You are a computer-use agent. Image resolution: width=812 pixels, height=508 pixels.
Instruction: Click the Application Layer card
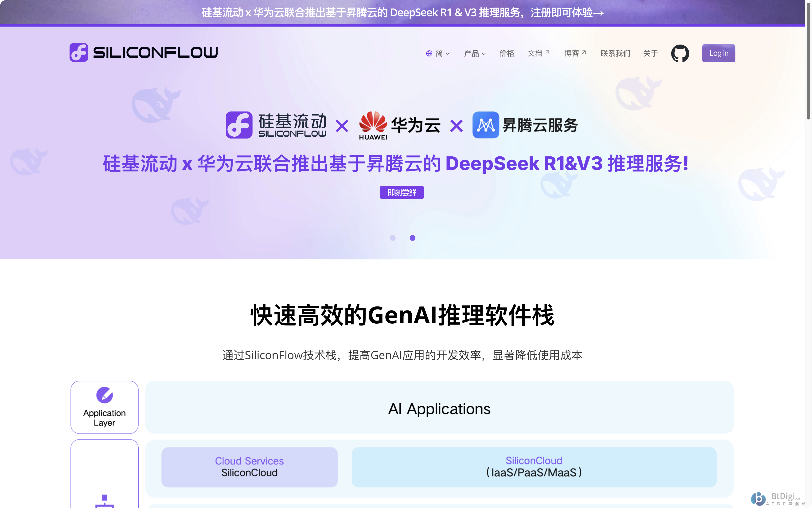(104, 407)
